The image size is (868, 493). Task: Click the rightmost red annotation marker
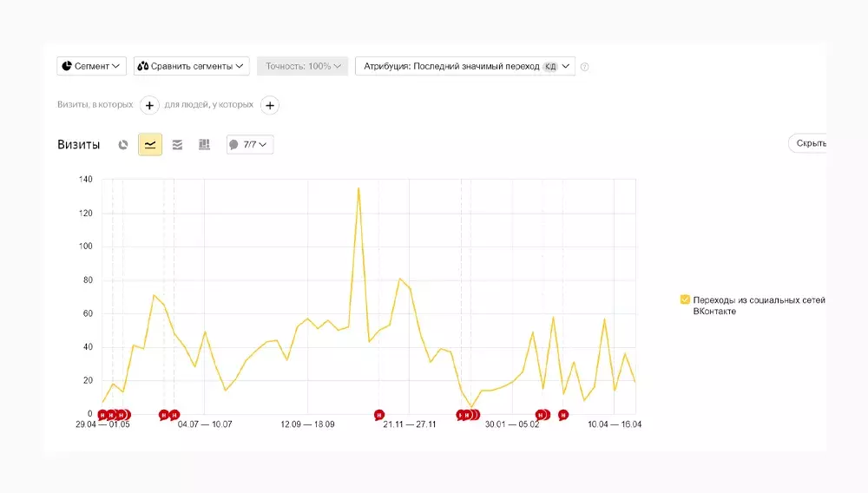[x=563, y=415]
